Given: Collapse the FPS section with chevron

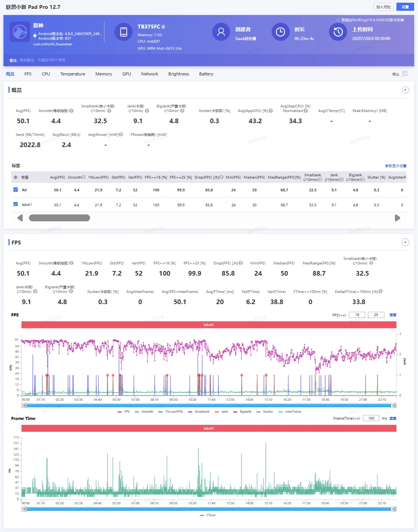Looking at the screenshot, I should pos(405,243).
